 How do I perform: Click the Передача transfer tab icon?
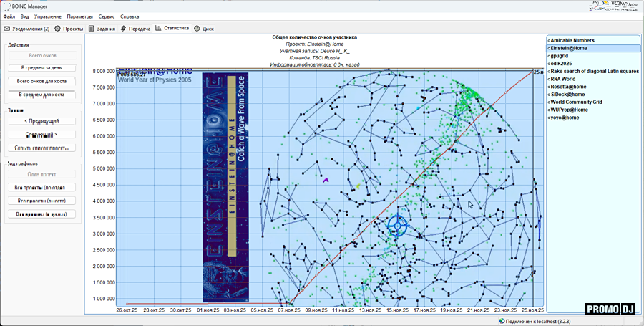click(x=123, y=29)
